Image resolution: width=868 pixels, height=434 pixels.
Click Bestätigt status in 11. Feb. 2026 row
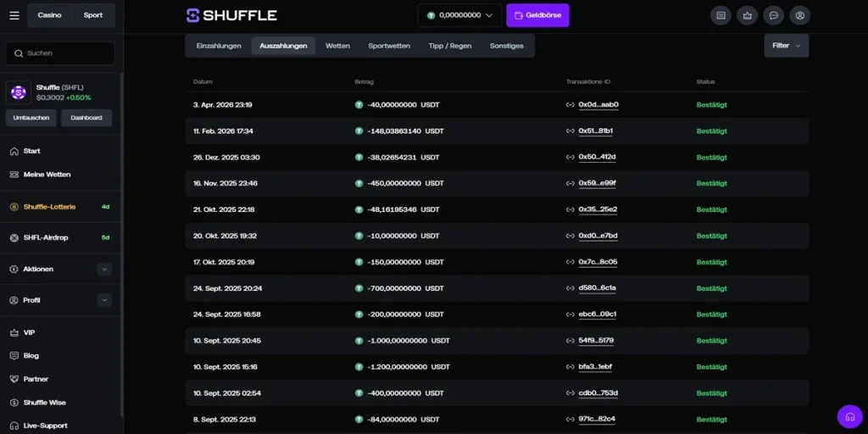[x=711, y=131]
